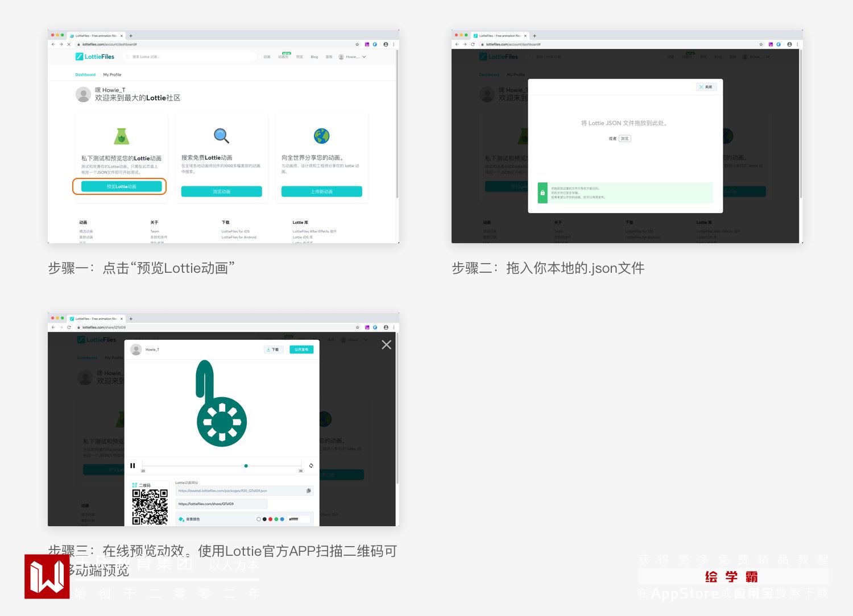Click the 下载 download button
The height and width of the screenshot is (616, 853).
pyautogui.click(x=274, y=349)
